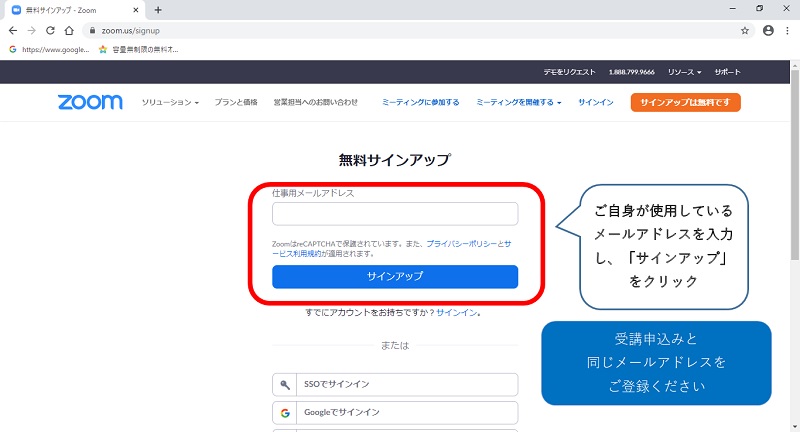Expand the ミーティングを開催する dropdown
The image size is (800, 432).
(519, 102)
